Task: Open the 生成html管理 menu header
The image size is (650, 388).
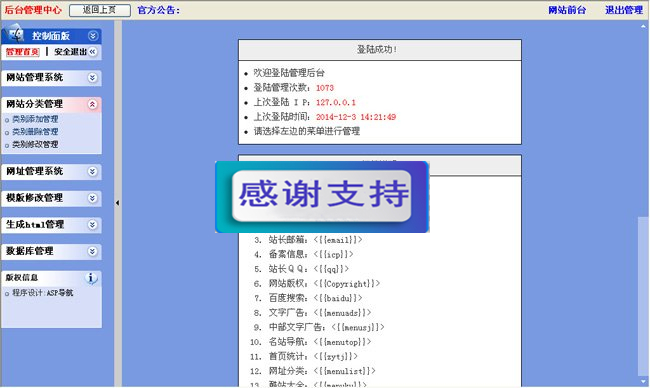Action: tap(51, 225)
